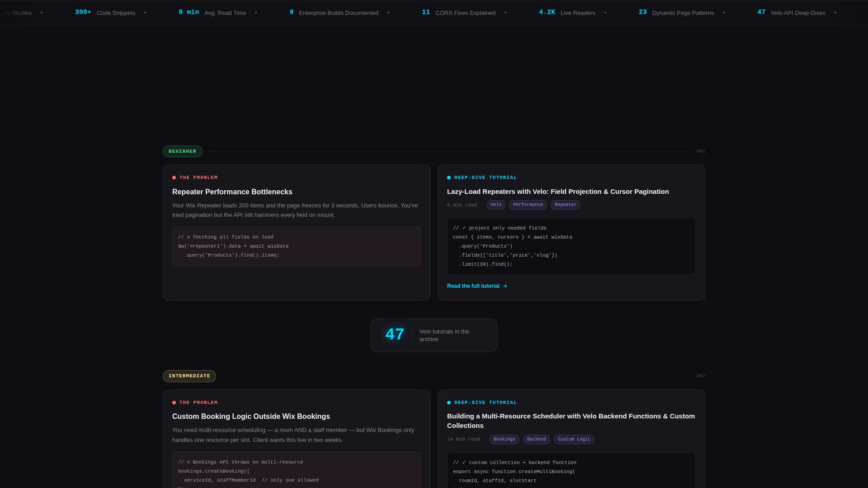Click the blue dot beside first DEEP-DIVE TUTORIAL
The height and width of the screenshot is (488, 868).
click(x=449, y=178)
